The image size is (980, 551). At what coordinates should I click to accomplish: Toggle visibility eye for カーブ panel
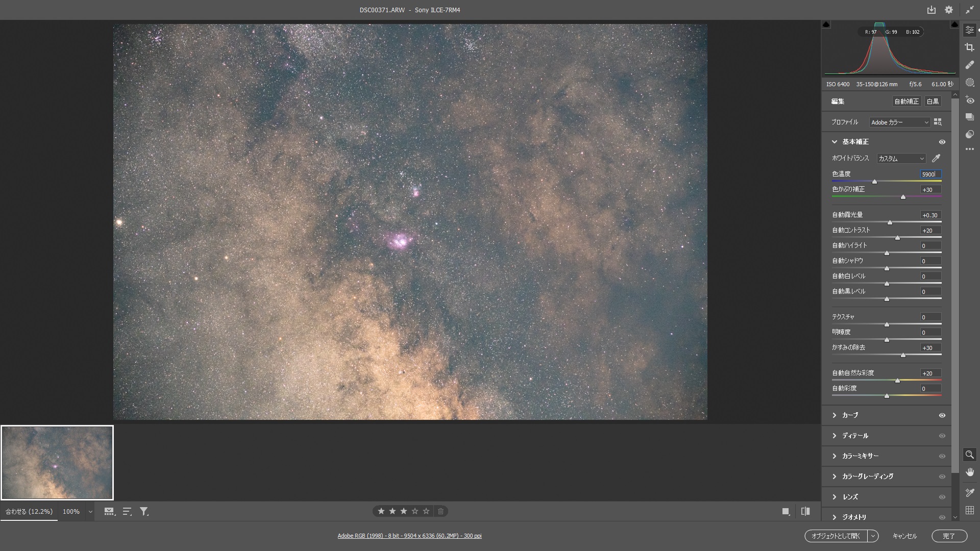pyautogui.click(x=942, y=415)
